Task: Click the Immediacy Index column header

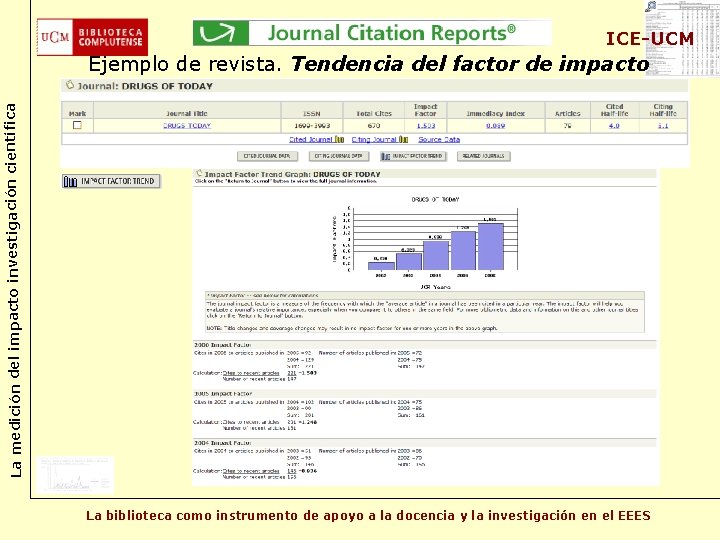Action: click(x=495, y=113)
